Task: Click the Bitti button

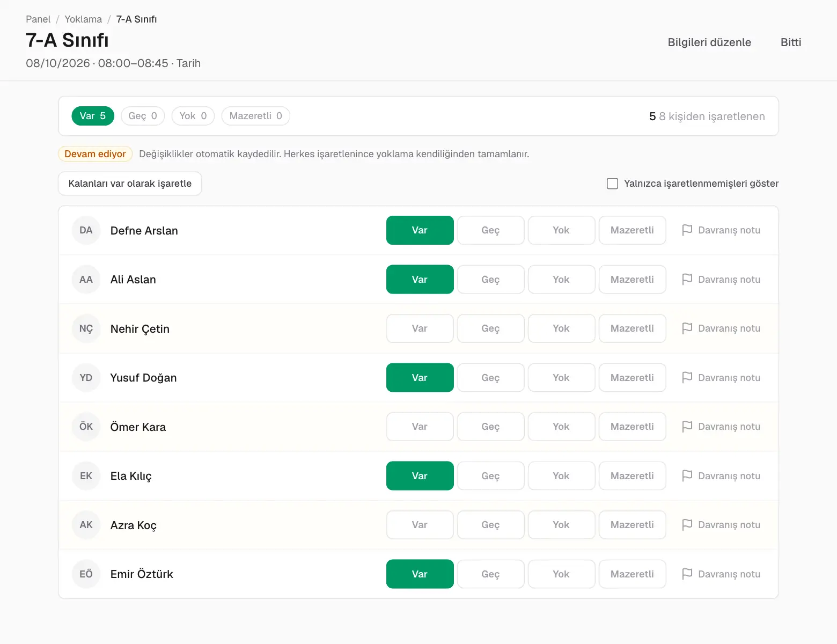Action: point(791,42)
